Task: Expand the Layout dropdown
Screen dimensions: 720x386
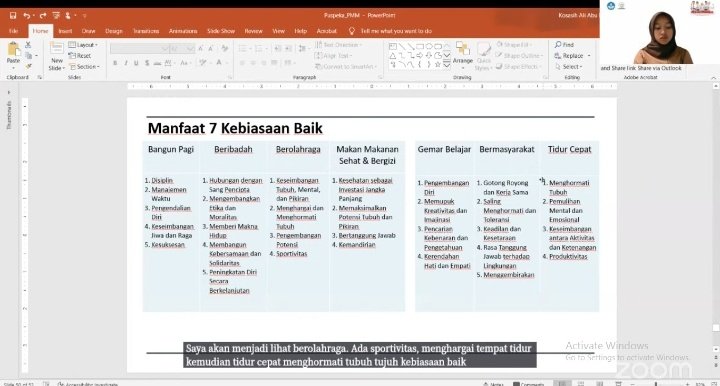Action: tap(83, 45)
